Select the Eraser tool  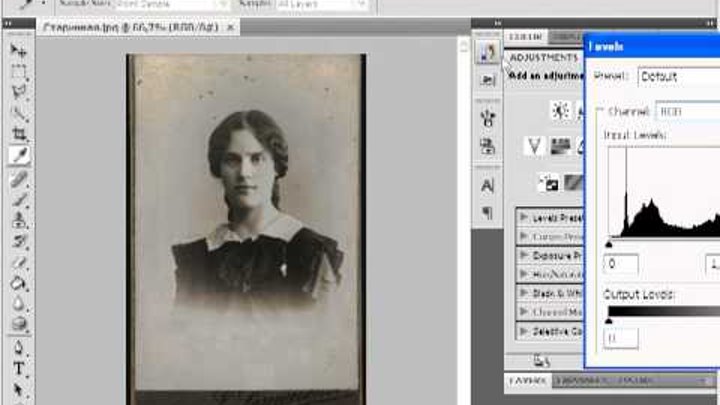point(18,263)
